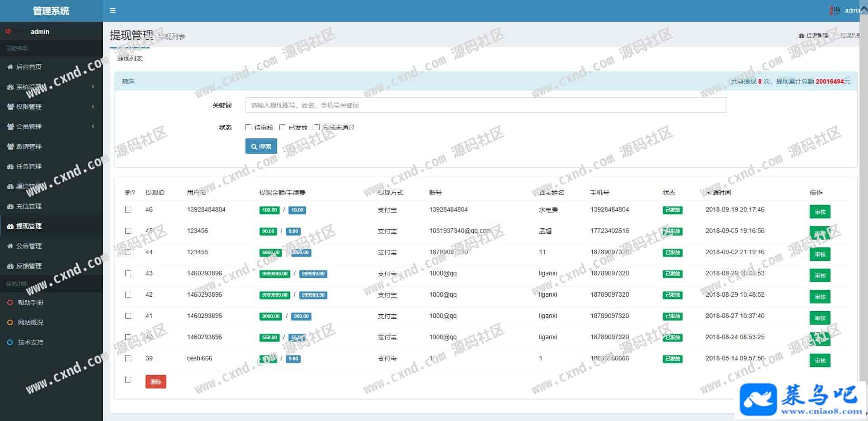Toggle the hamburger sidebar menu icon
The image size is (868, 421).
[x=113, y=10]
